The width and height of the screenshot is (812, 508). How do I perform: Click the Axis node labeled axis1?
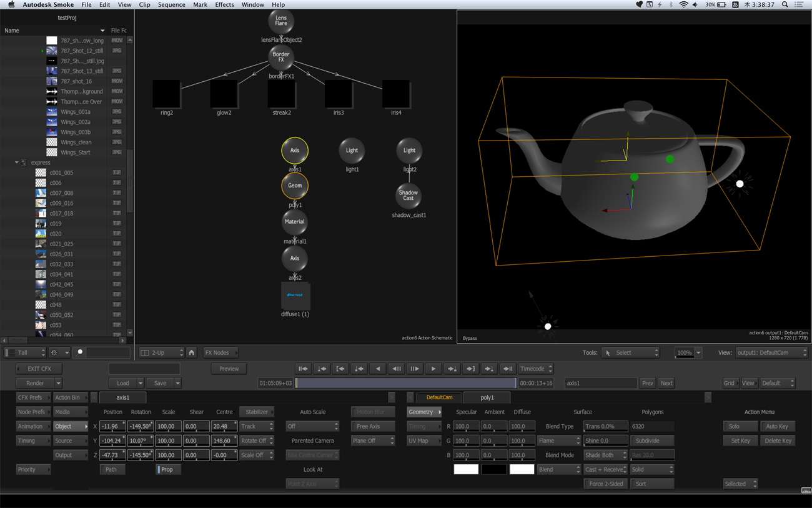tap(294, 151)
